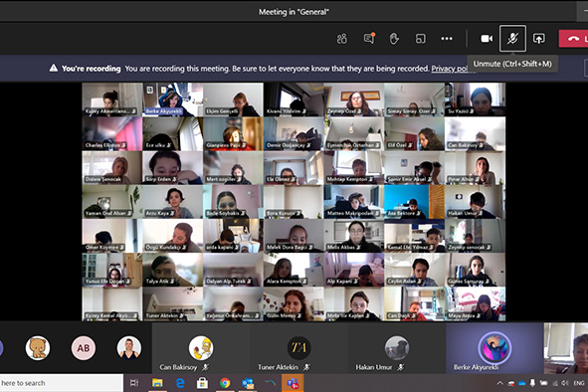The width and height of the screenshot is (588, 392).
Task: Select Su Yazıcı's video tile
Action: [476, 99]
